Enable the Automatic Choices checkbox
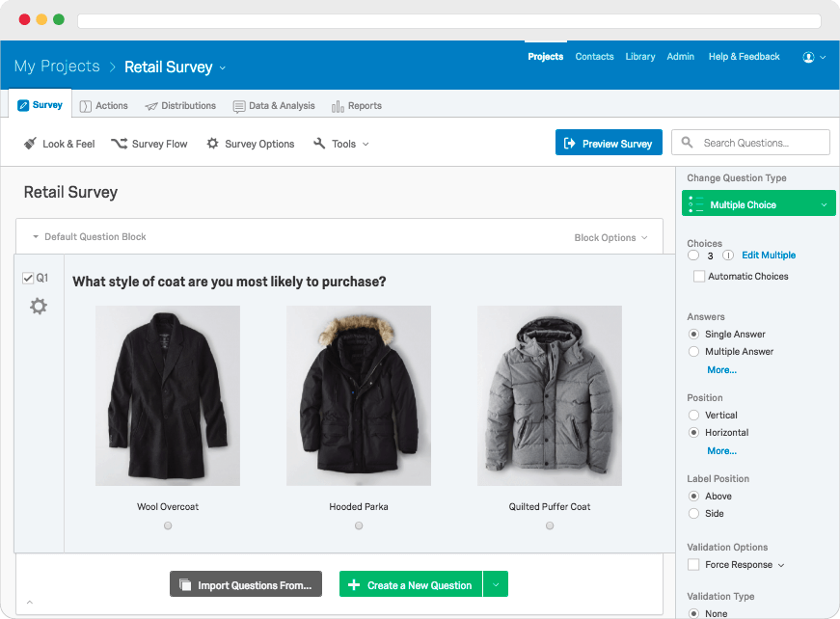Screen dimensions: 840x619 click(x=699, y=277)
